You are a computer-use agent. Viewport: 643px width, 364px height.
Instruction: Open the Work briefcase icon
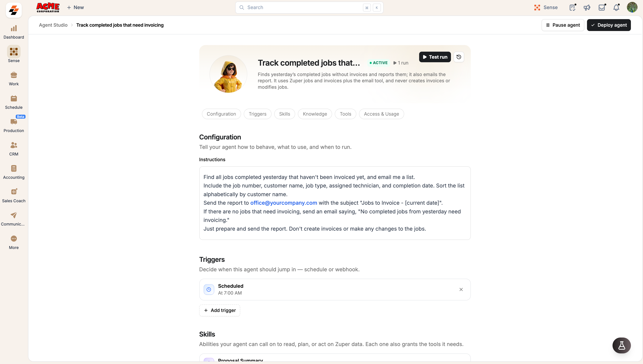pos(14,75)
